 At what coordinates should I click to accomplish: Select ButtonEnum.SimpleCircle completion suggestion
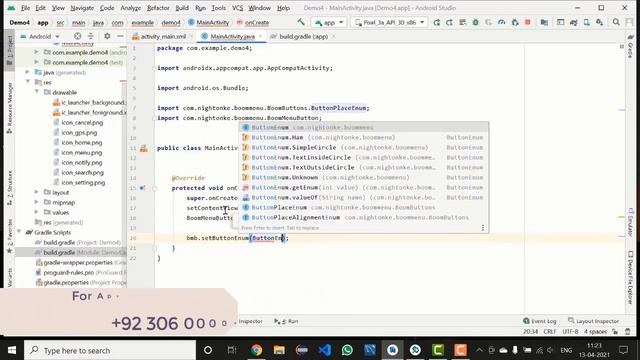[363, 147]
